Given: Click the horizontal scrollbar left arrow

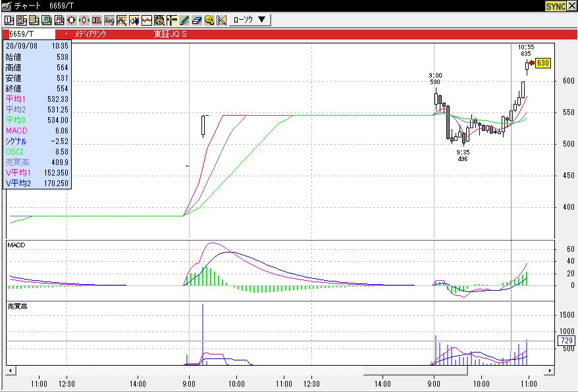Looking at the screenshot, I should [x=10, y=371].
